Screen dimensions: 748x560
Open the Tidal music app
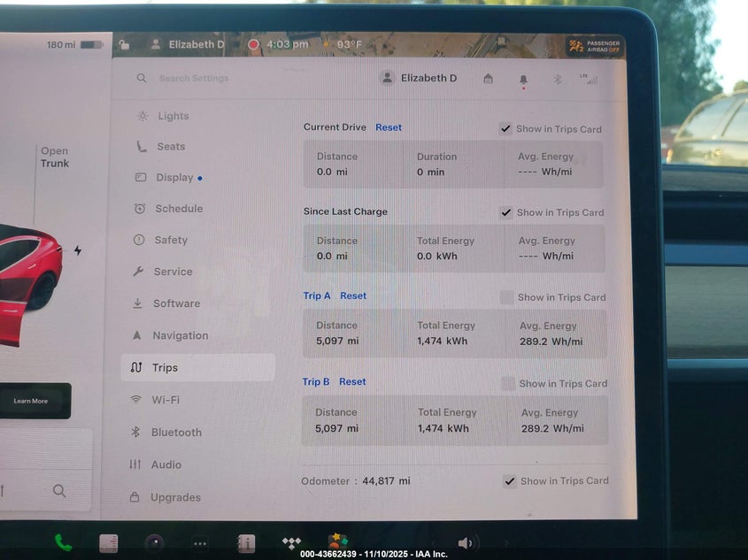click(x=291, y=542)
